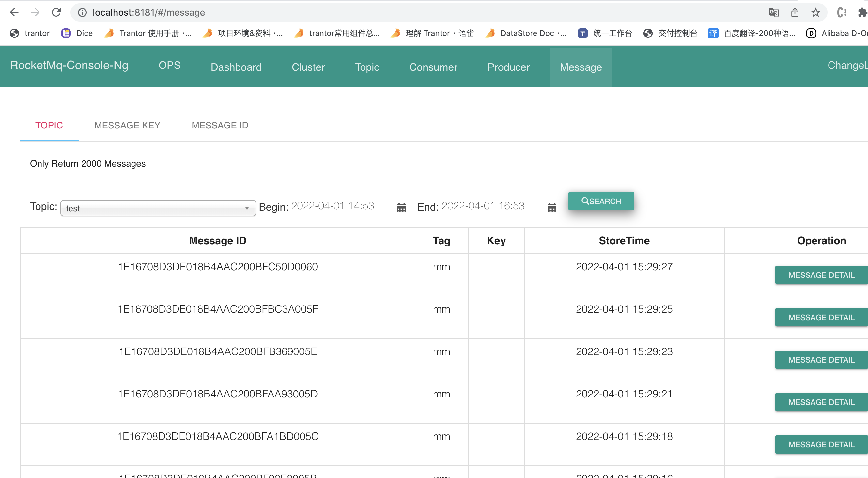Click message ID 1E16708D3DE018B4AAC200BFC50D0060
The height and width of the screenshot is (478, 868).
218,267
